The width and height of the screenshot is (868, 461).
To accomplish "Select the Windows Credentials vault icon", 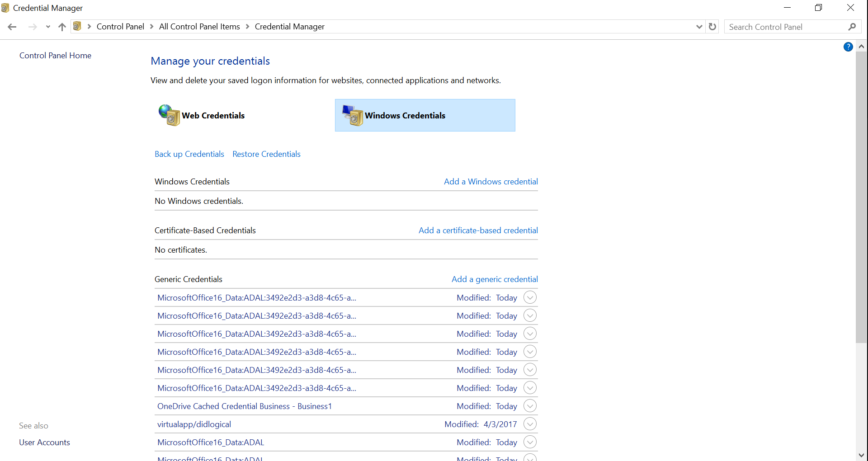I will (353, 115).
